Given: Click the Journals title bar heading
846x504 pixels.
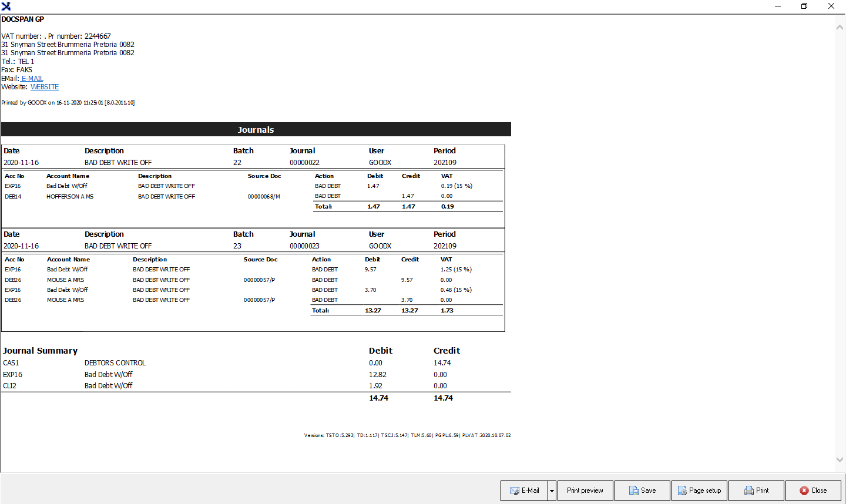Looking at the screenshot, I should click(x=256, y=130).
